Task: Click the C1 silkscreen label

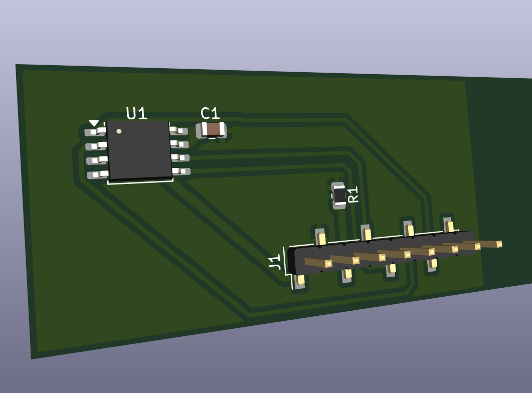Action: tap(210, 113)
